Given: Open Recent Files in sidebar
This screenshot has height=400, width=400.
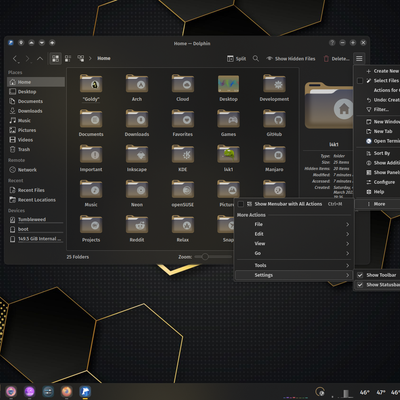Looking at the screenshot, I should [36, 190].
